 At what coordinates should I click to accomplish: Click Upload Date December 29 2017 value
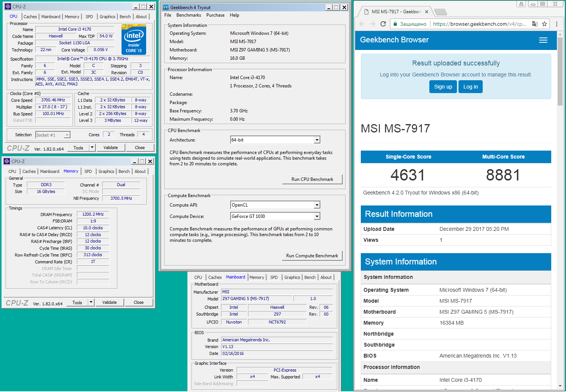(x=474, y=229)
